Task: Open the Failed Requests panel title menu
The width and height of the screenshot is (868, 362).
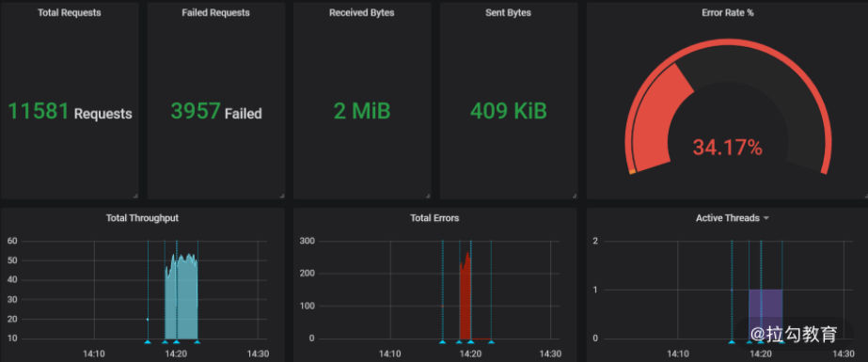Action: (x=215, y=13)
